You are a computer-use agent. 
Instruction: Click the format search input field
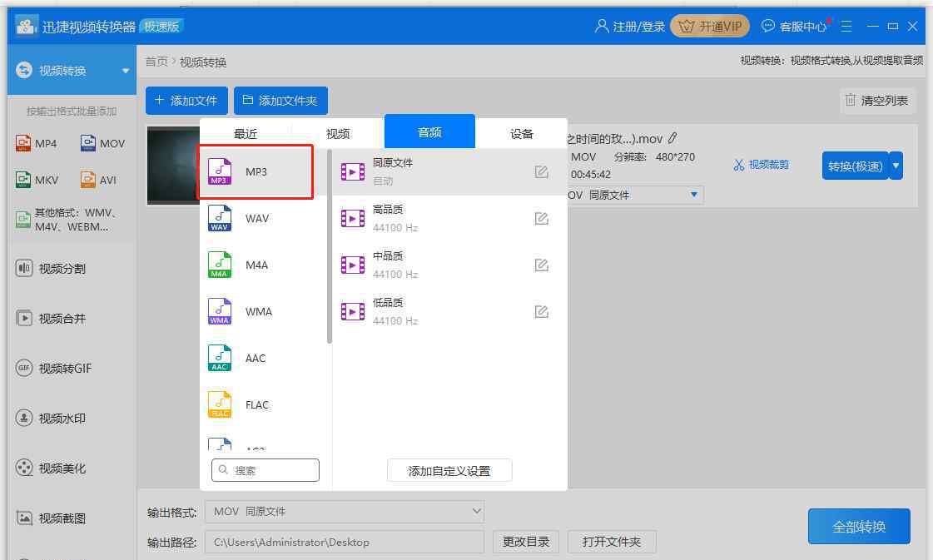(x=266, y=470)
